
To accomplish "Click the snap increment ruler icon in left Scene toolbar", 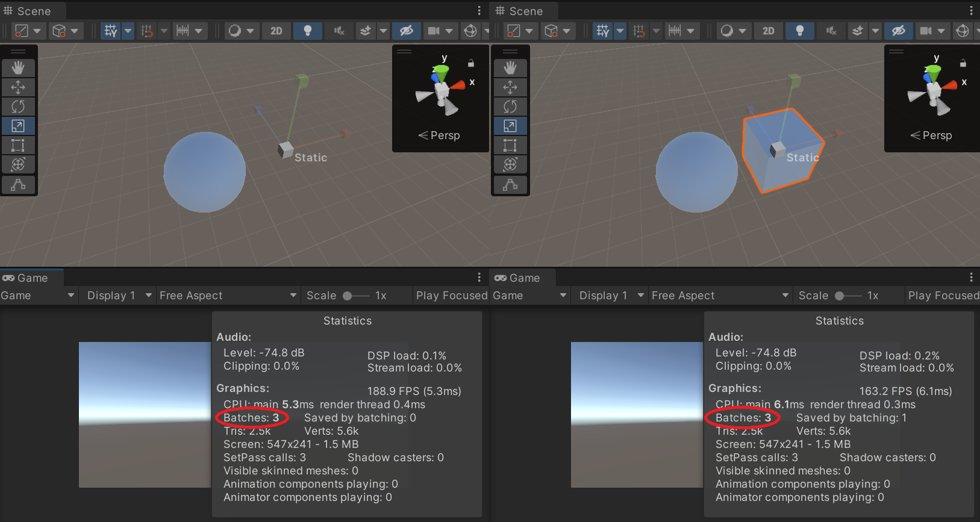I will (183, 31).
